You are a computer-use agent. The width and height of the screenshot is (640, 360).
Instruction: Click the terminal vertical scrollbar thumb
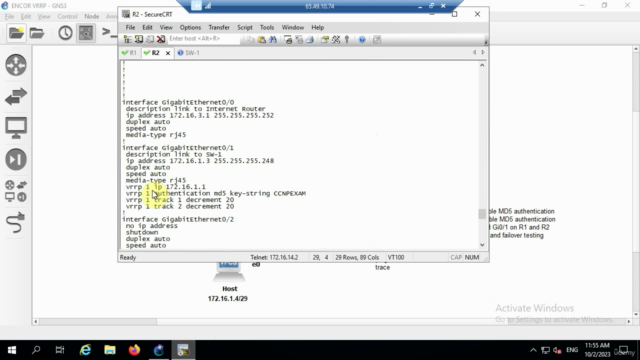click(x=482, y=214)
